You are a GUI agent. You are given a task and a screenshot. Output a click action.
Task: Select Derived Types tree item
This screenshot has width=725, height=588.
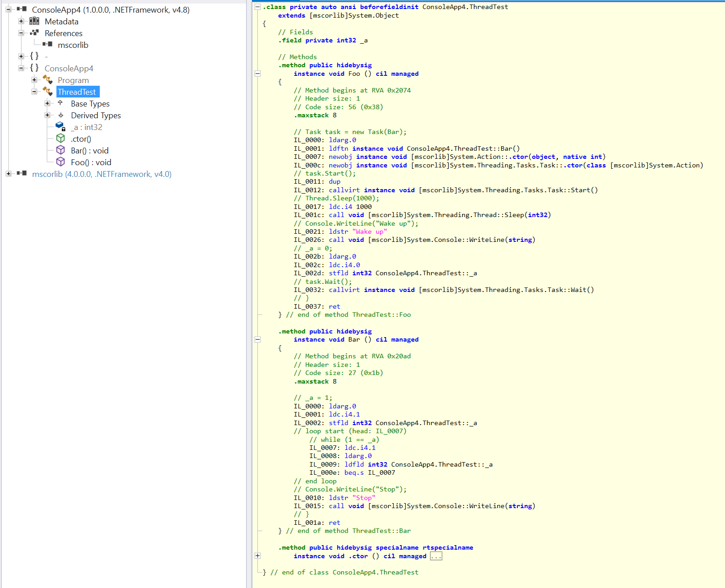click(x=96, y=116)
